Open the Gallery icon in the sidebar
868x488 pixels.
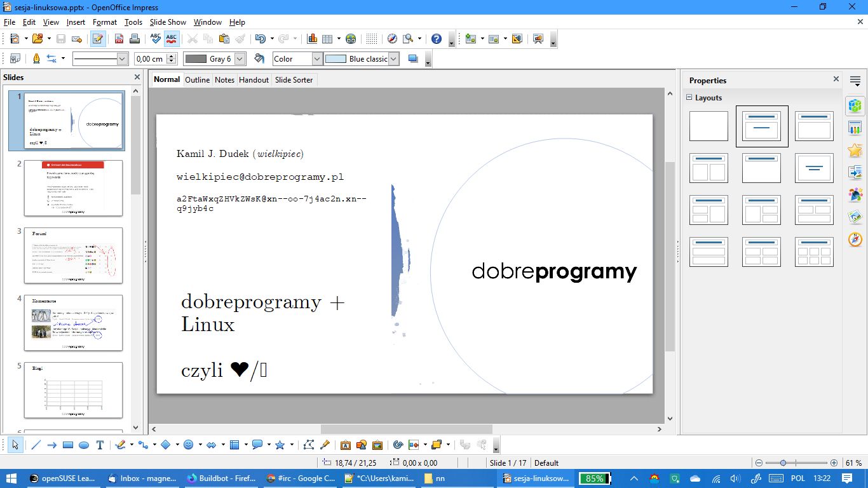855,217
